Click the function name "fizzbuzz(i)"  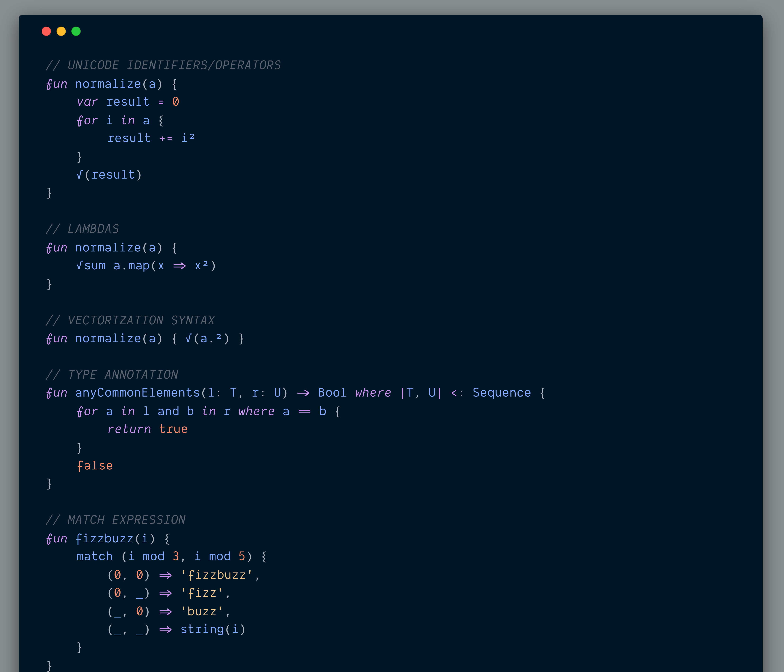coord(115,538)
